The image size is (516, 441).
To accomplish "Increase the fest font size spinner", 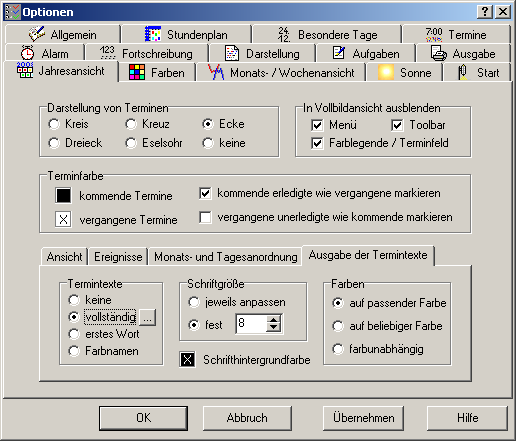I will pyautogui.click(x=273, y=320).
